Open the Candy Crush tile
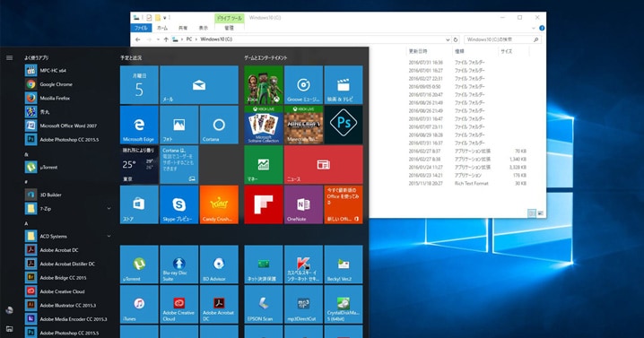The image size is (644, 338). point(219,204)
